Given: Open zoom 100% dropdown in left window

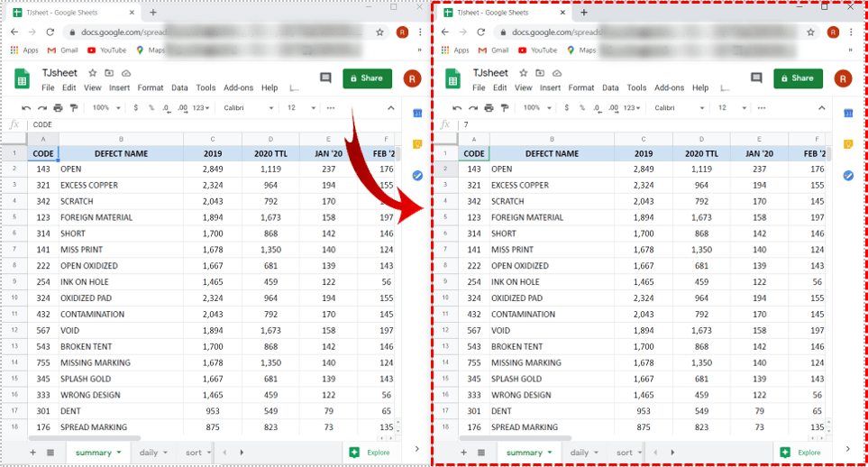Looking at the screenshot, I should coord(105,107).
